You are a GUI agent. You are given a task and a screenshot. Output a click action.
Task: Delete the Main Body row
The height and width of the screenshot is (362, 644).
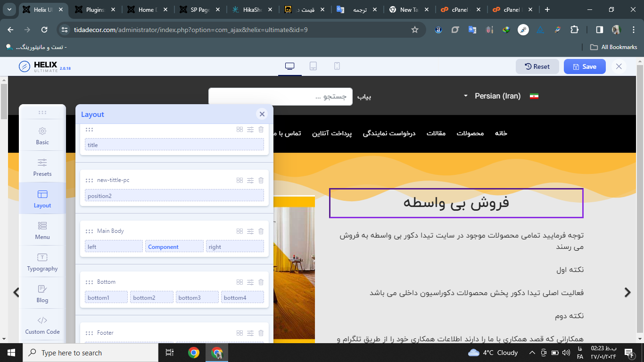tap(261, 231)
